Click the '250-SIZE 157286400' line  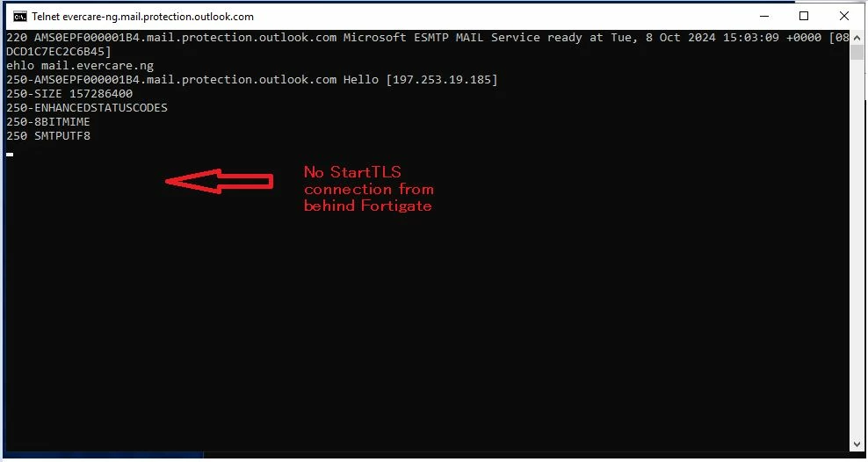[x=69, y=94]
